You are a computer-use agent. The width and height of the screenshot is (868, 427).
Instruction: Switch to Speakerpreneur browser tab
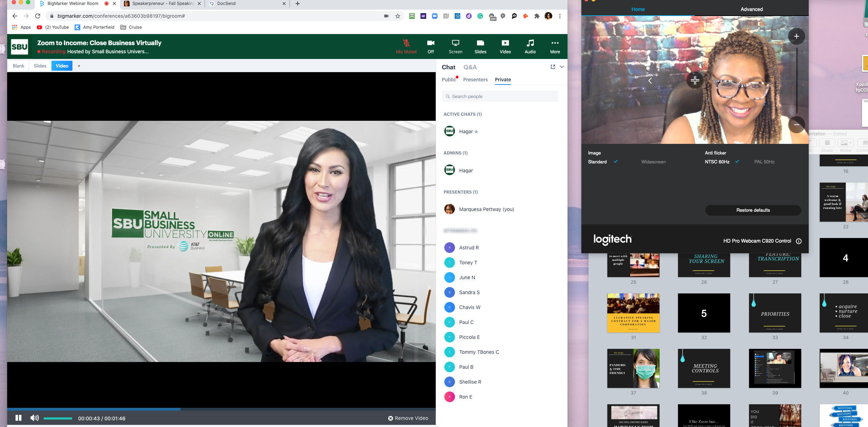coord(162,4)
